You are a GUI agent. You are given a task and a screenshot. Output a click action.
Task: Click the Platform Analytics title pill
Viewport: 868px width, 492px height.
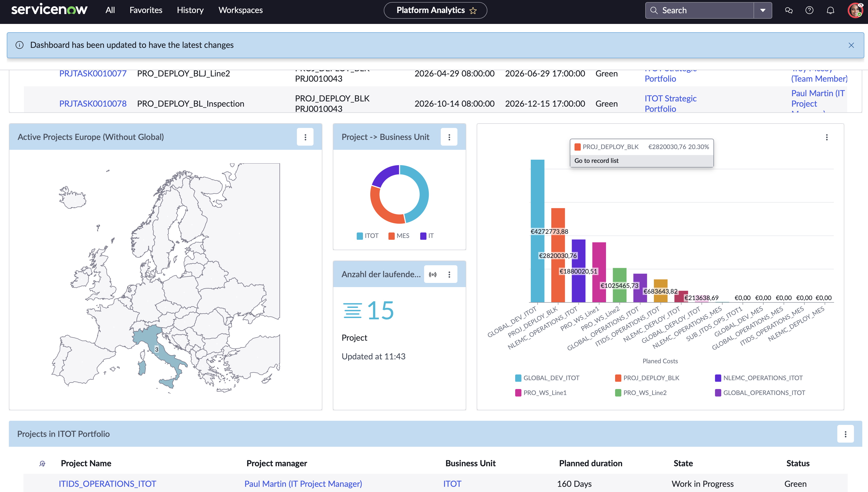(435, 10)
